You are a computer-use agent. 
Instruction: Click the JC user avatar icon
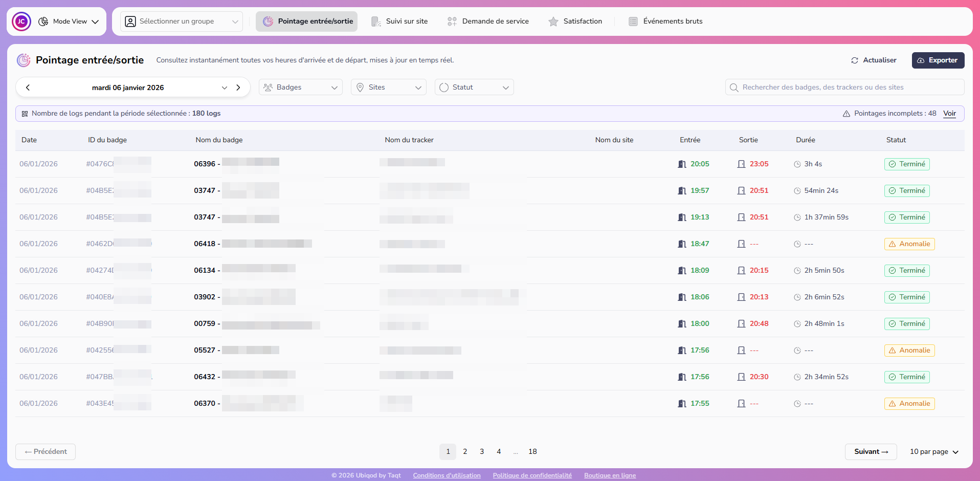tap(21, 21)
